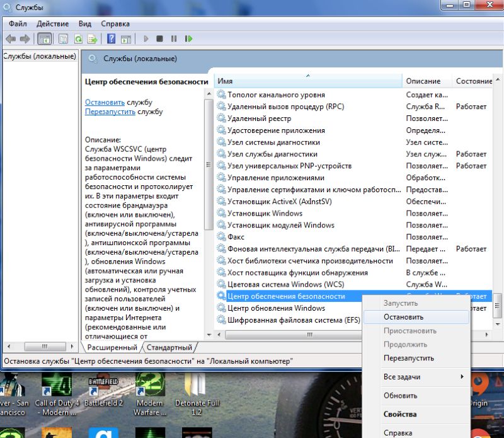Click the Перезапустить service link
Screen dimensions: 504x438
110,112
